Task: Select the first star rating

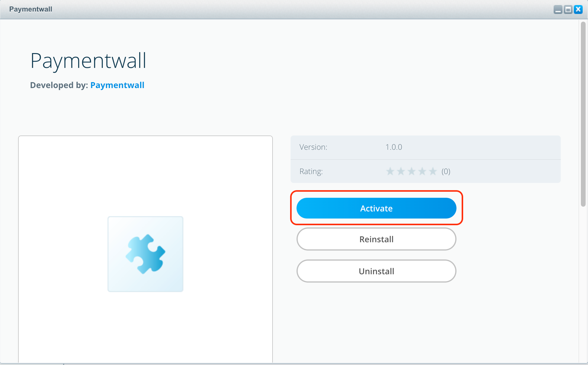Action: pyautogui.click(x=389, y=171)
